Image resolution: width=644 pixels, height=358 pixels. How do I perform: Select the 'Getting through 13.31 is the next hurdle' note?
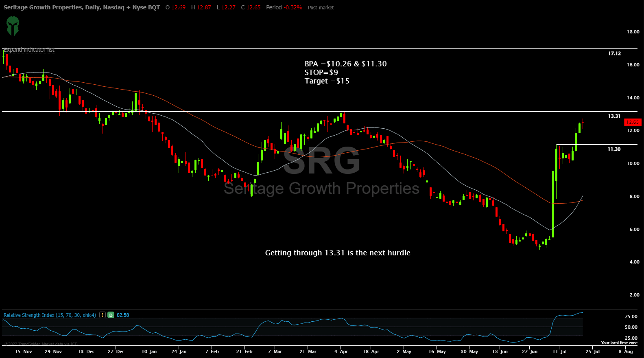point(338,253)
